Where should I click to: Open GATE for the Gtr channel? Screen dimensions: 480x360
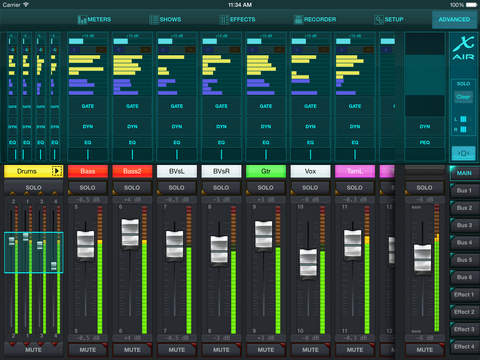point(266,106)
